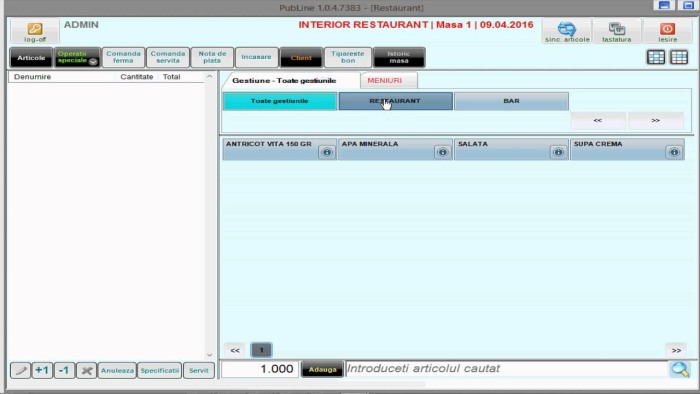Click order list scroll down arrow
The image size is (700, 394).
209,355
